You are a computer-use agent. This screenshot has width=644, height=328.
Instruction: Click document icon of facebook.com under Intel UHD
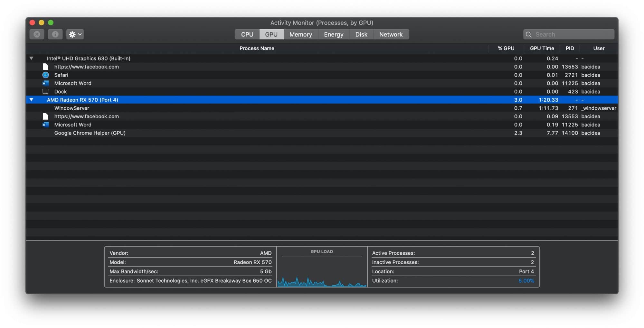point(45,67)
